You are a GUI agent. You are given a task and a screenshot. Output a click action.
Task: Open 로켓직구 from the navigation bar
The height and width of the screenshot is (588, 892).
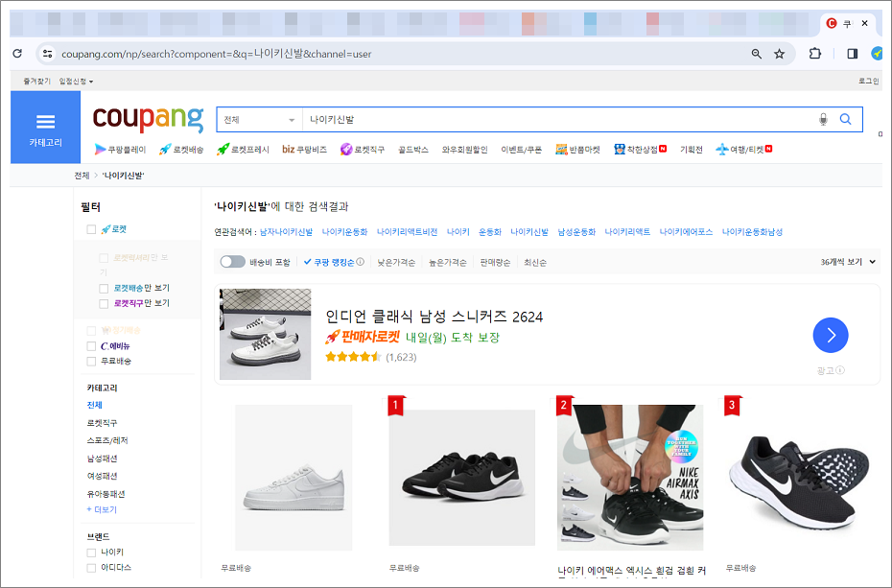tap(363, 150)
